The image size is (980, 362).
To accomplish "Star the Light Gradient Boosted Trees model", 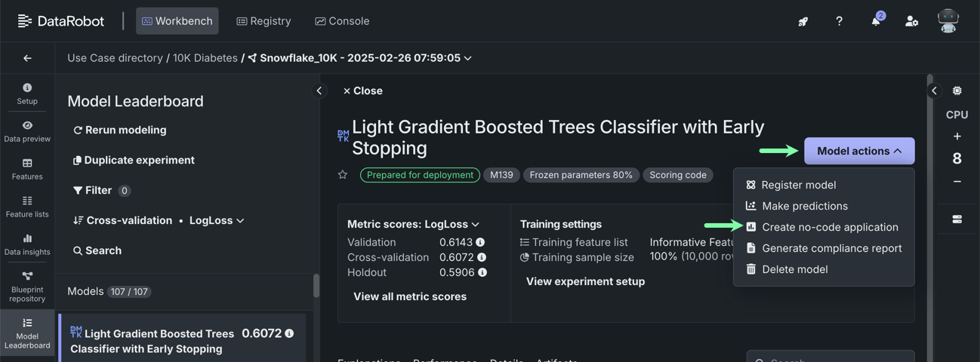I will (x=343, y=175).
